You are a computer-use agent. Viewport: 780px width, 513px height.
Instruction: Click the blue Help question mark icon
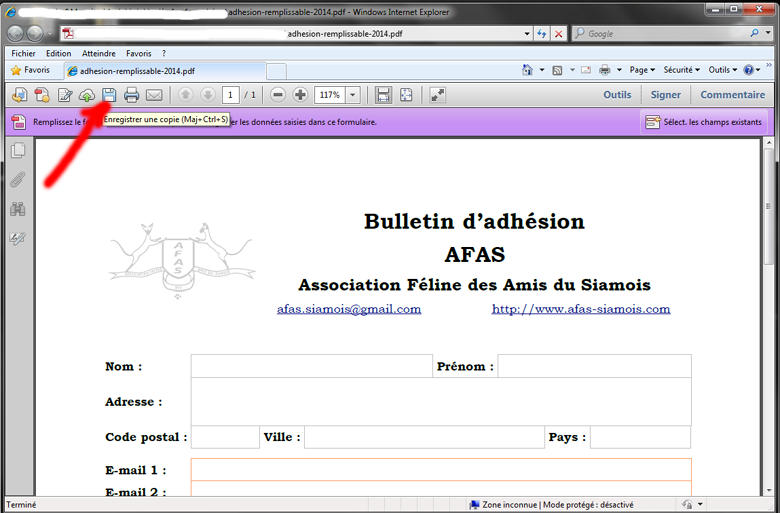pos(749,70)
